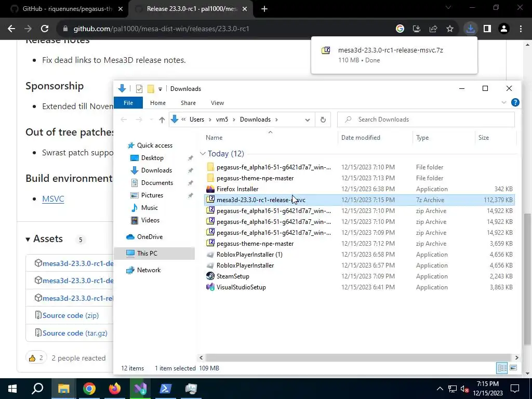Screen dimensions: 532x399
Task: Click Properties quick access toolbar icon
Action: tap(139, 89)
